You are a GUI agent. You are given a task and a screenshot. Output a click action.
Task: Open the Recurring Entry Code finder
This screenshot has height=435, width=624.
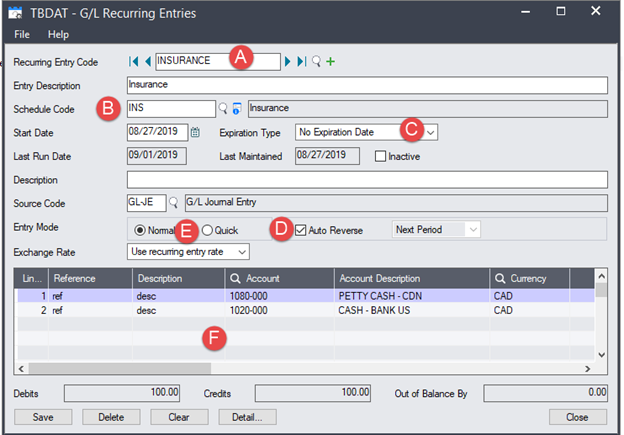(x=316, y=61)
